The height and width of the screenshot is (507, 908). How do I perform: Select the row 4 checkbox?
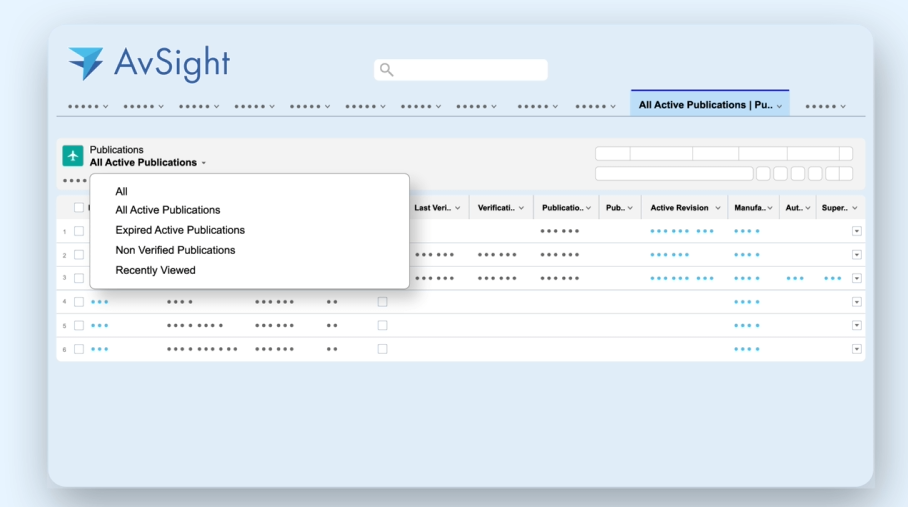pyautogui.click(x=79, y=302)
